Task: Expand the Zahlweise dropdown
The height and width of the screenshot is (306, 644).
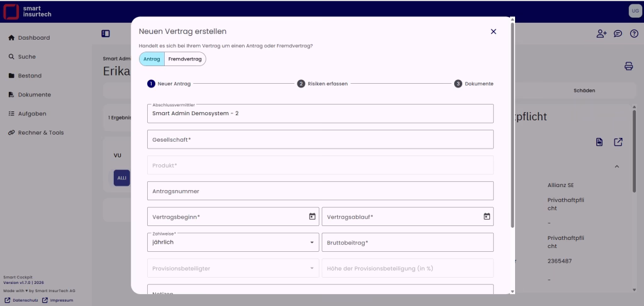Action: coord(313,242)
